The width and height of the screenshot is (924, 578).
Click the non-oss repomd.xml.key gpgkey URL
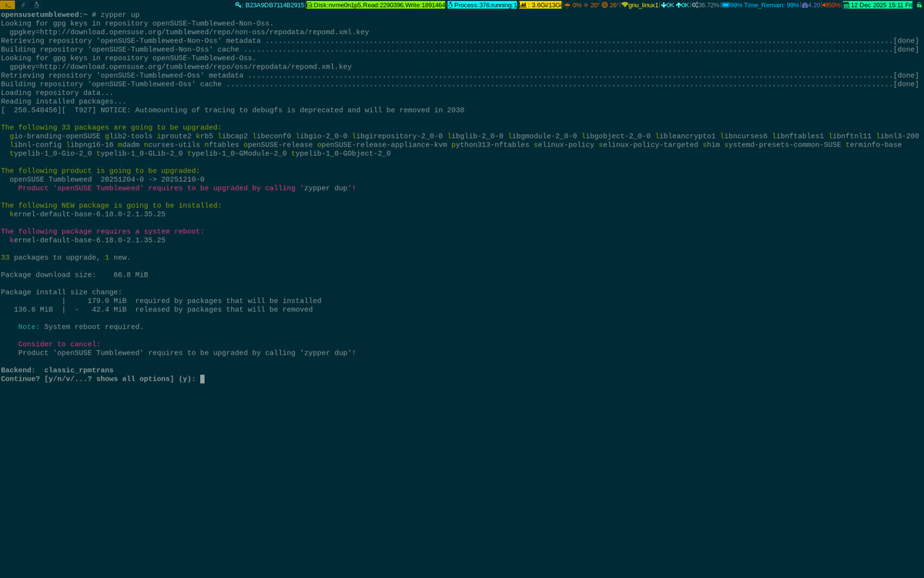point(189,32)
